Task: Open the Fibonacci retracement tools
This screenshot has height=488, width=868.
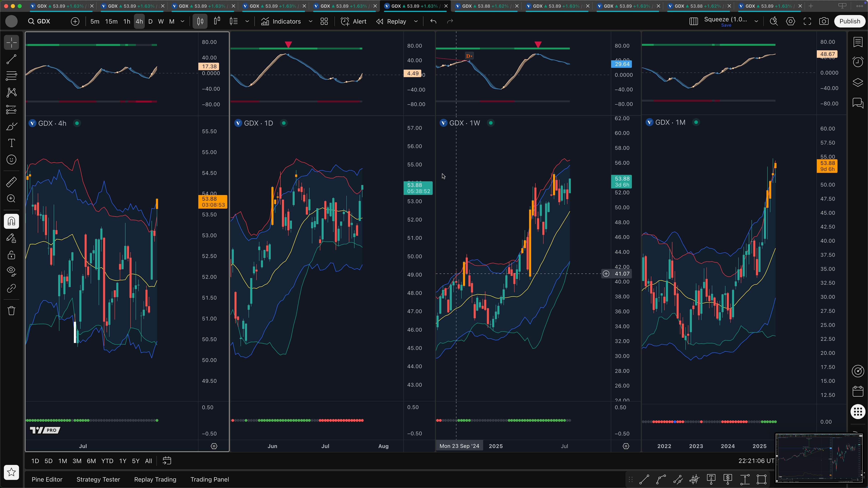Action: [x=12, y=76]
